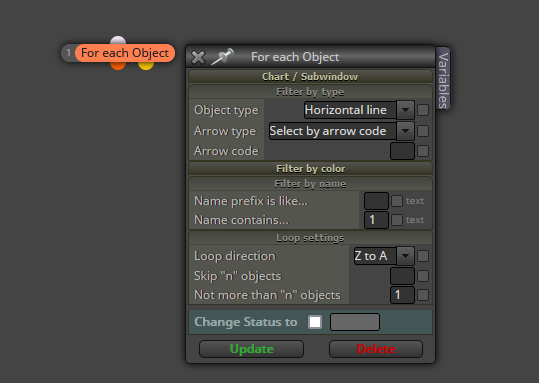Collapse the Filter by type section
The height and width of the screenshot is (383, 539).
(310, 92)
